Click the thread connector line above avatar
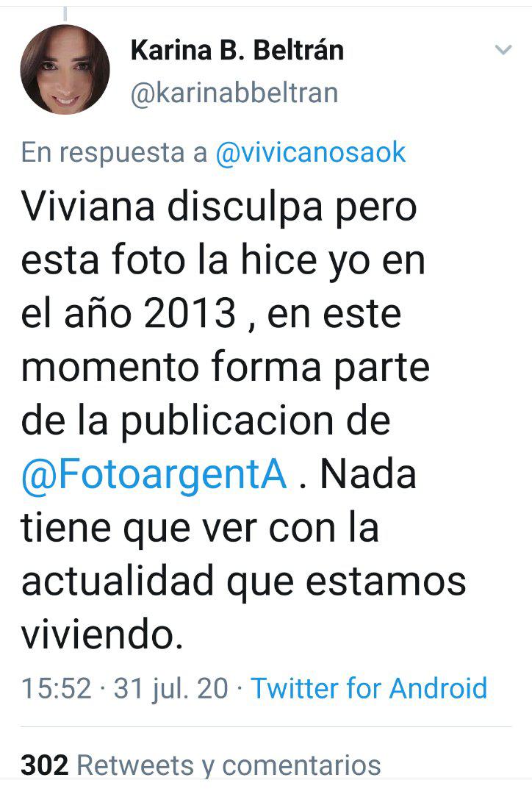This screenshot has height=794, width=532. pyautogui.click(x=65, y=13)
